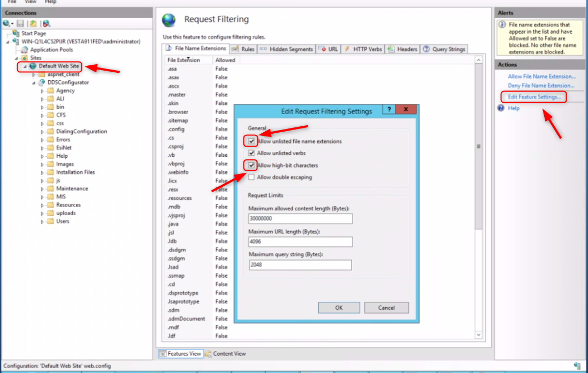
Task: Click the Maintenance folder icon
Action: tap(50, 188)
